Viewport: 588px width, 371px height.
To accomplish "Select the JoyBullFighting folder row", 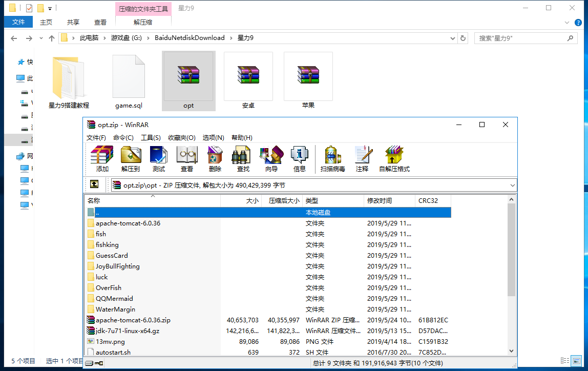I will pyautogui.click(x=268, y=266).
